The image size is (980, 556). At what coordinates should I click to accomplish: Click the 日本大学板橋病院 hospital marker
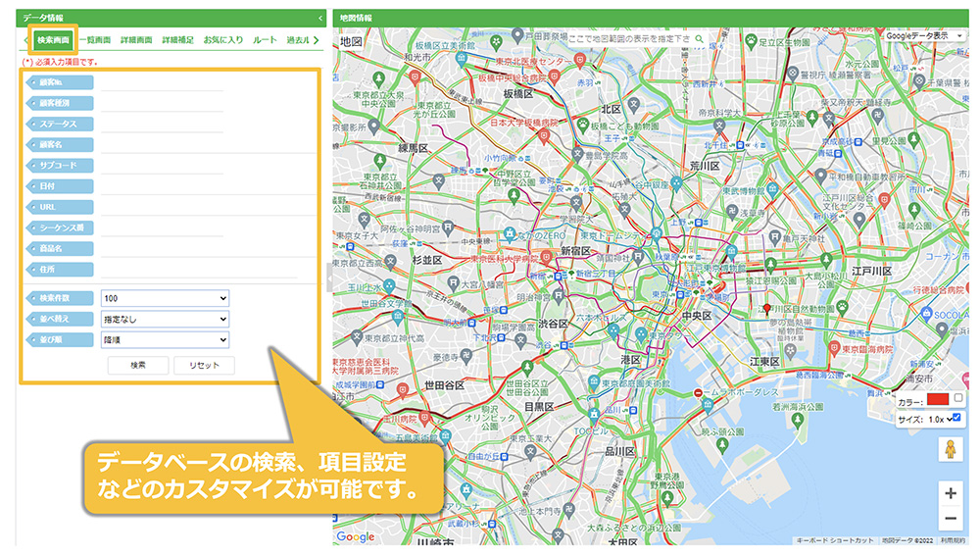point(544,135)
